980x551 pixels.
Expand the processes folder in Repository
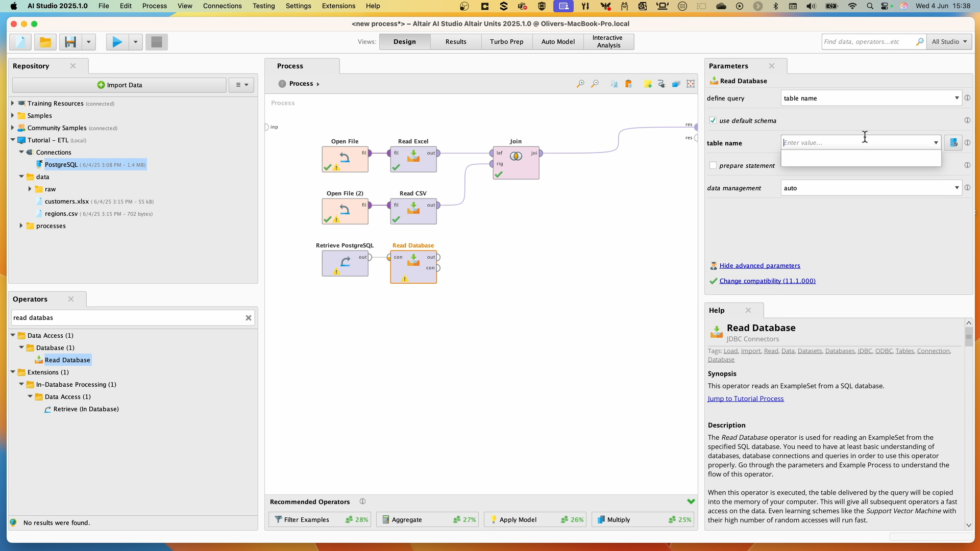pos(21,226)
